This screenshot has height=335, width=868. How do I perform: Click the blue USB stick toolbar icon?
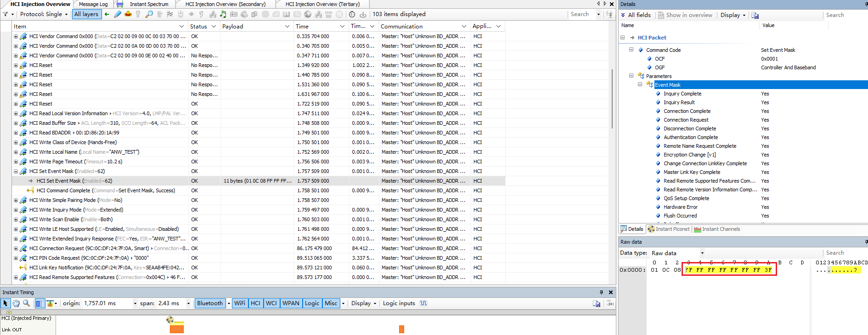(118, 14)
